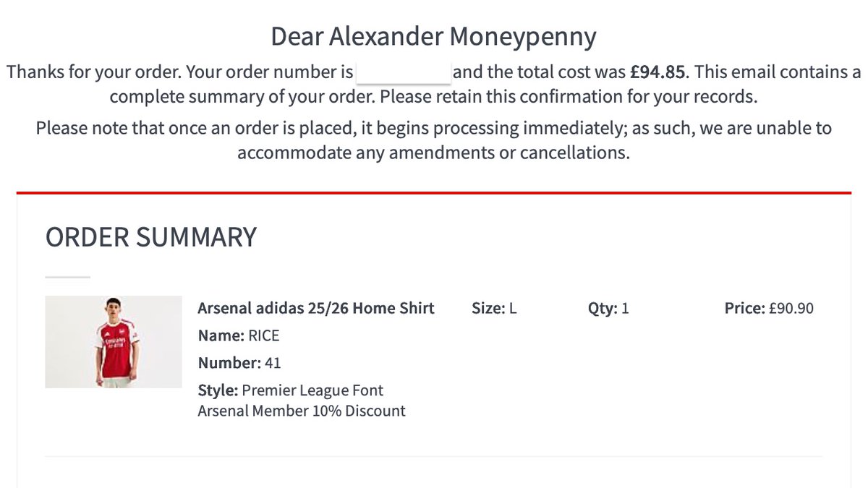
Task: Click the Price: £90.90 label
Action: 769,309
